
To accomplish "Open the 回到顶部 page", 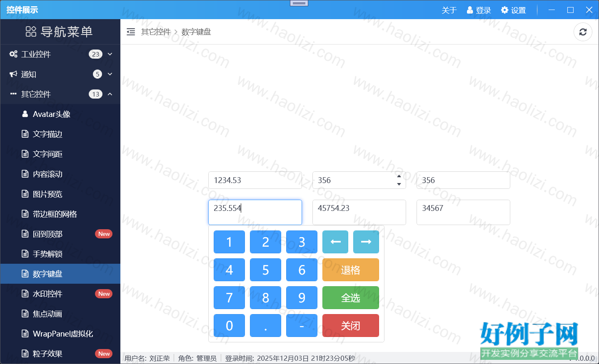I will pyautogui.click(x=60, y=234).
